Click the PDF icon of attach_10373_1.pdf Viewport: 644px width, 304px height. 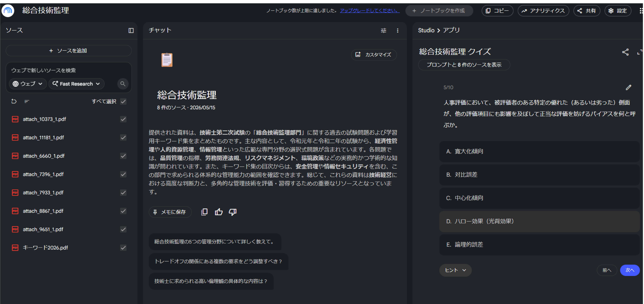coord(15,119)
